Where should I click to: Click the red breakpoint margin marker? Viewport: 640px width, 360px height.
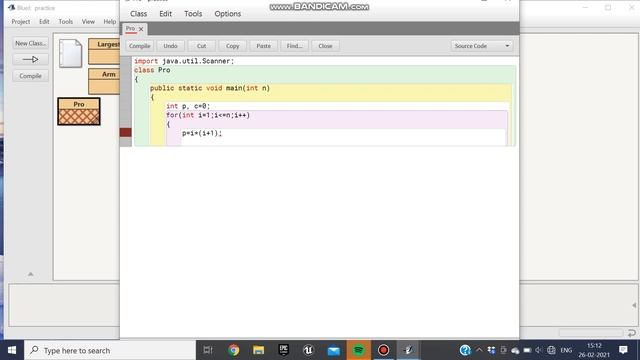[x=126, y=132]
